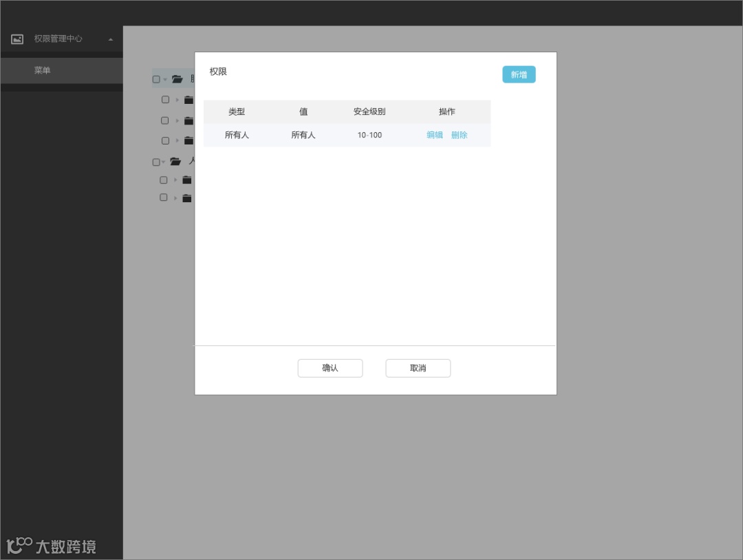Click the second open-folder icon in the tree
This screenshot has height=560, width=743.
[175, 162]
